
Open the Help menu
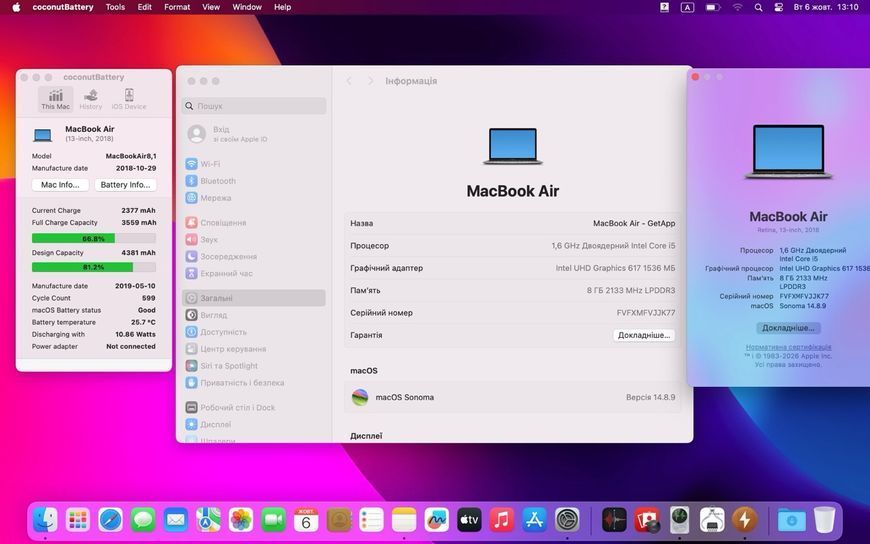[282, 7]
